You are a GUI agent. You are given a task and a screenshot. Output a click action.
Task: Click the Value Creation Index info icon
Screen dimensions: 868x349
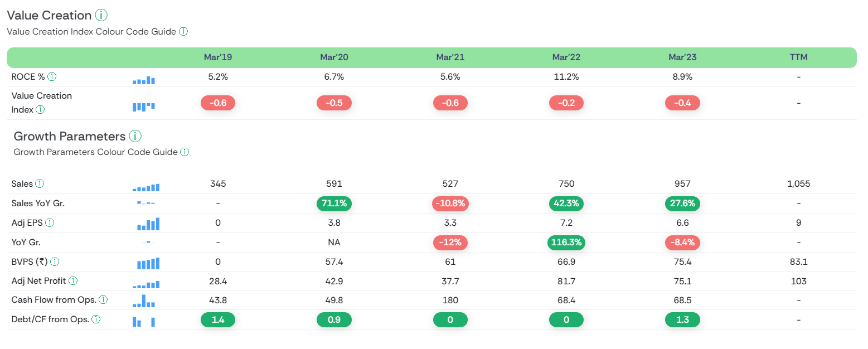click(x=40, y=110)
